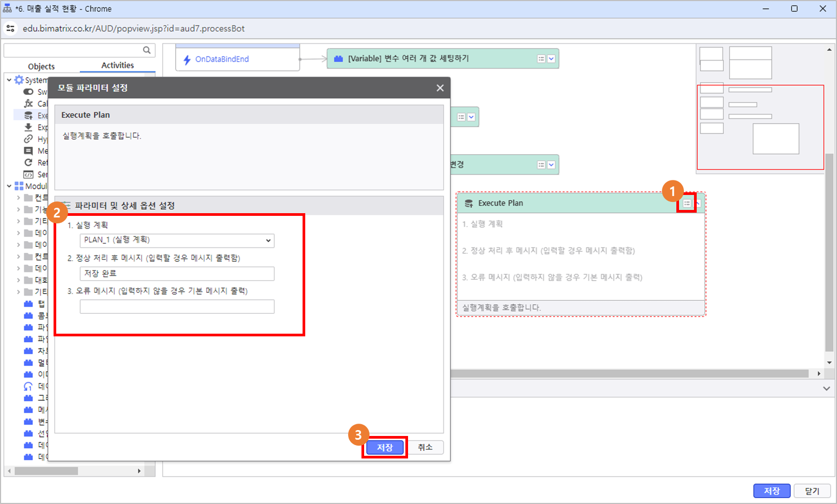This screenshot has height=504, width=837.
Task: Select the Export download-arrow activity icon
Action: (x=28, y=127)
